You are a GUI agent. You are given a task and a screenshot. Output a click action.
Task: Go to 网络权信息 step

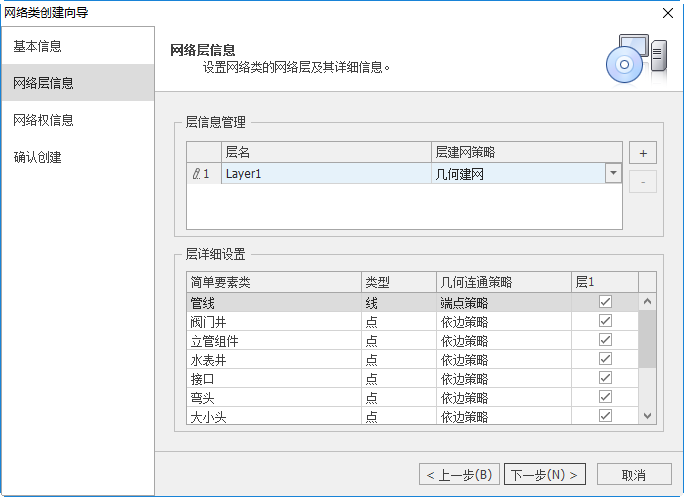pos(77,120)
